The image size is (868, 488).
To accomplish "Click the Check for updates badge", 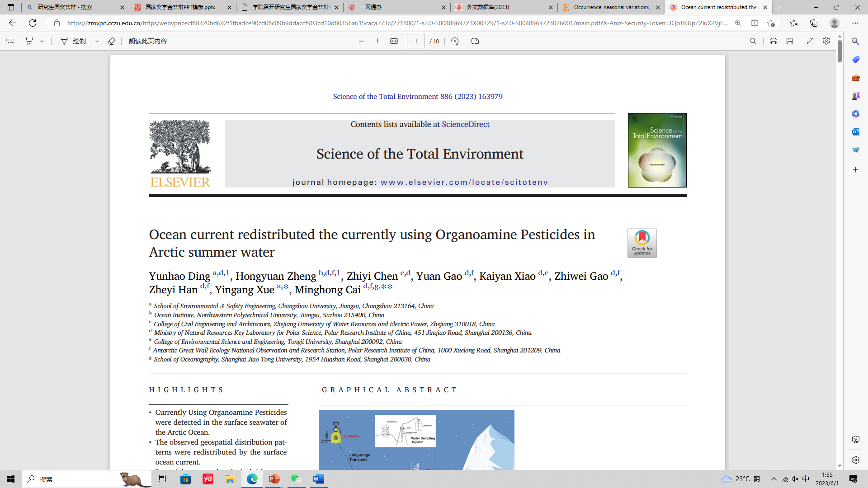I will coord(642,243).
